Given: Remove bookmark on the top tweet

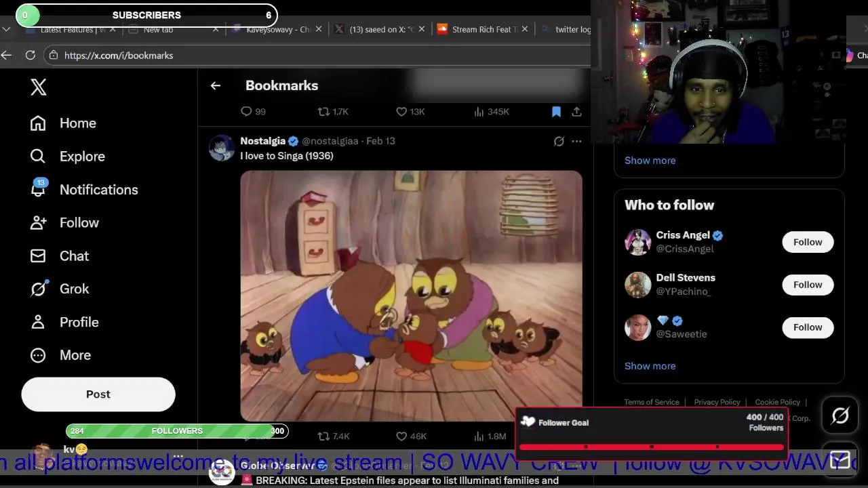Looking at the screenshot, I should [x=556, y=111].
